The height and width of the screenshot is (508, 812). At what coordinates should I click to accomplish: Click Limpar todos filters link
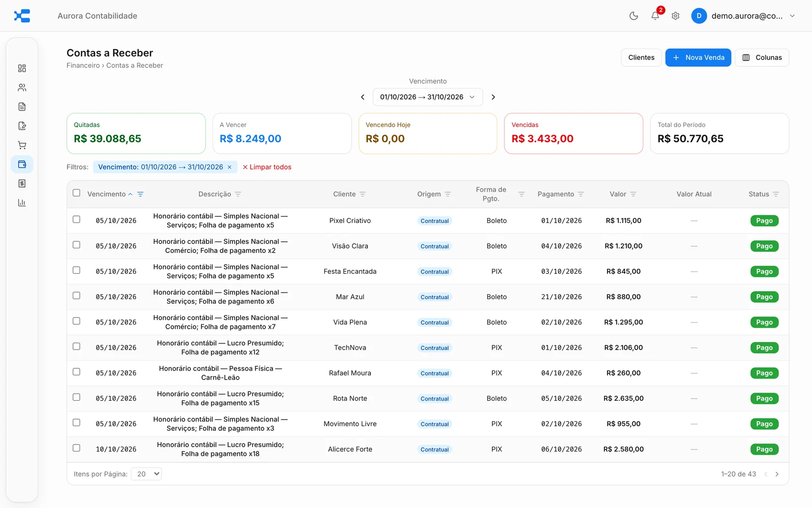(267, 167)
